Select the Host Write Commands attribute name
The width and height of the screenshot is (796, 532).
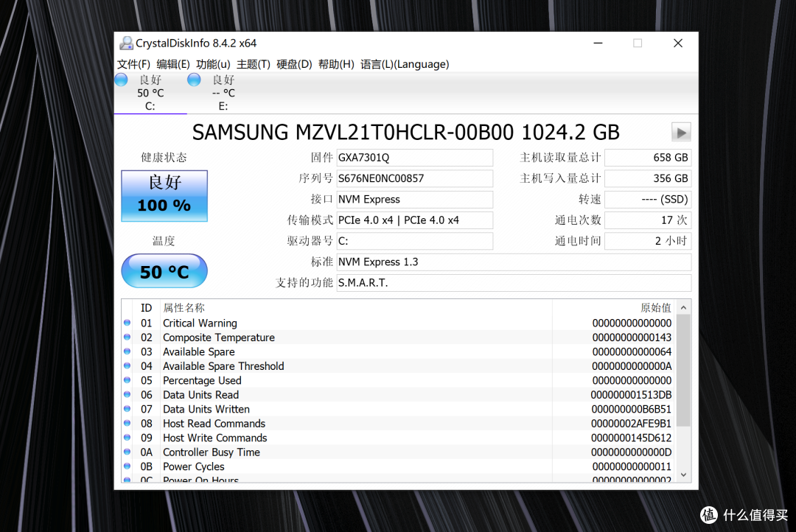click(x=214, y=438)
